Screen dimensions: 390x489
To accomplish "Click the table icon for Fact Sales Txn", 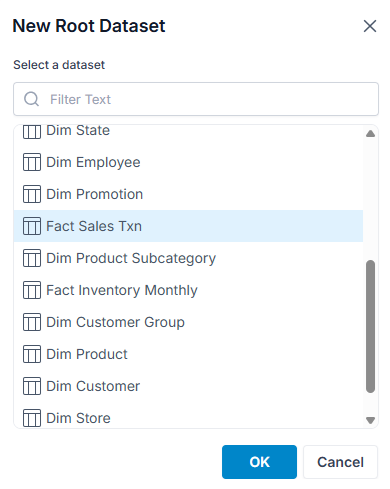I will [32, 226].
